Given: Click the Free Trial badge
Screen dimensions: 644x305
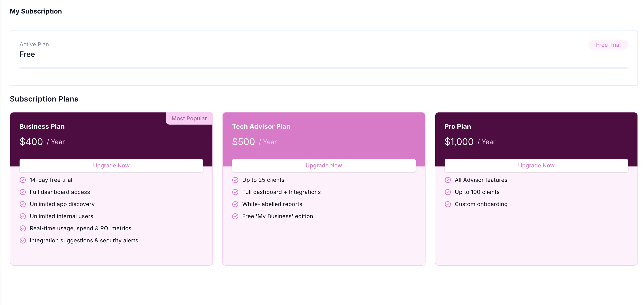Looking at the screenshot, I should (608, 45).
